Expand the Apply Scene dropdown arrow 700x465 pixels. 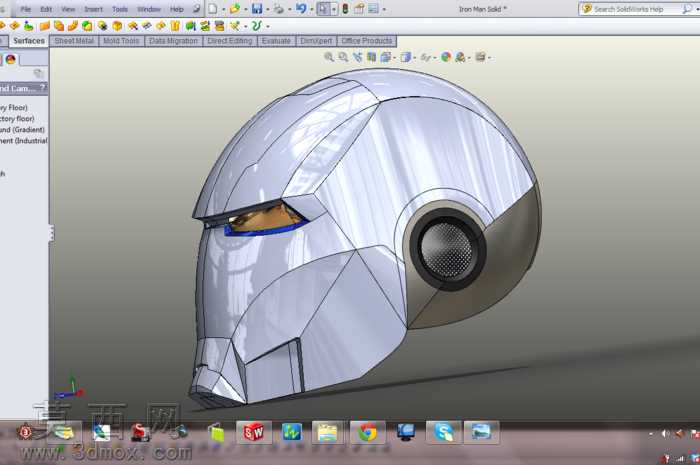(x=470, y=58)
